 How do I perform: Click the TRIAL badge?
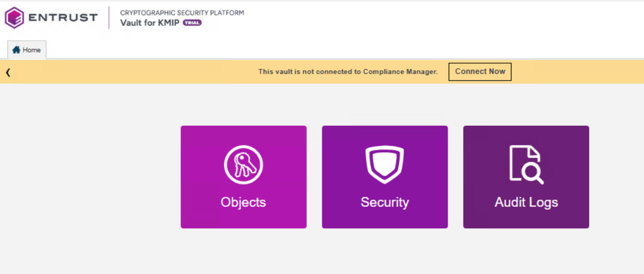pyautogui.click(x=192, y=23)
